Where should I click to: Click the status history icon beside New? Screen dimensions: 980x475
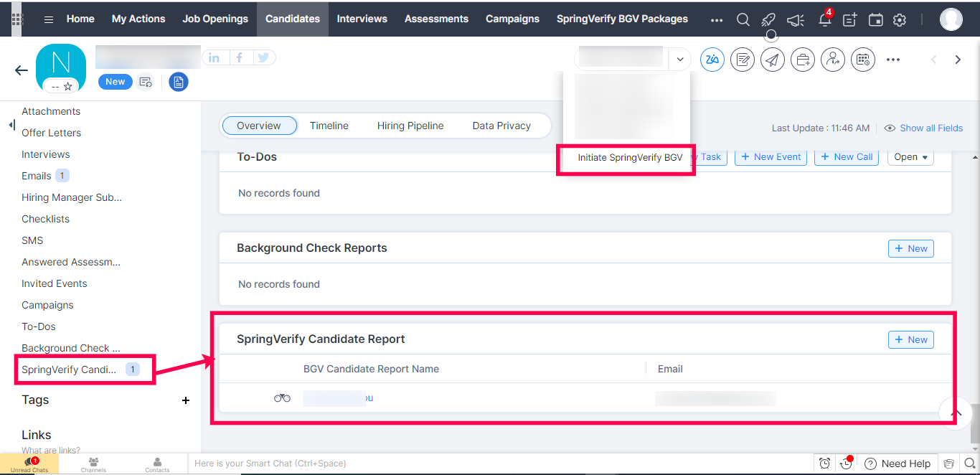pyautogui.click(x=146, y=82)
